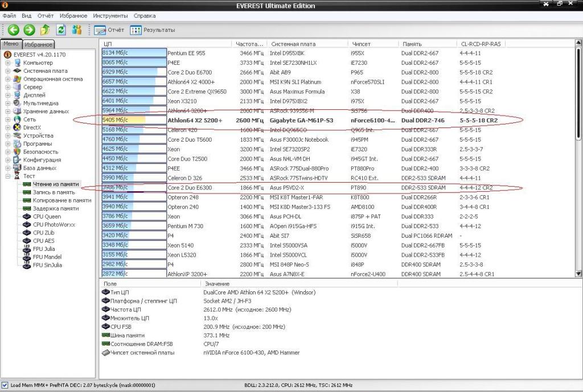The image size is (583, 392).
Task: Click the Отчёт report icon in toolbar
Action: [x=100, y=30]
